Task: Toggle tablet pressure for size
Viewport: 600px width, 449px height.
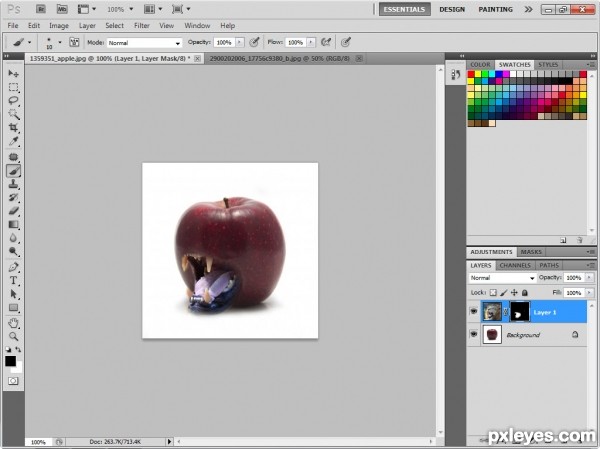Action: point(346,42)
